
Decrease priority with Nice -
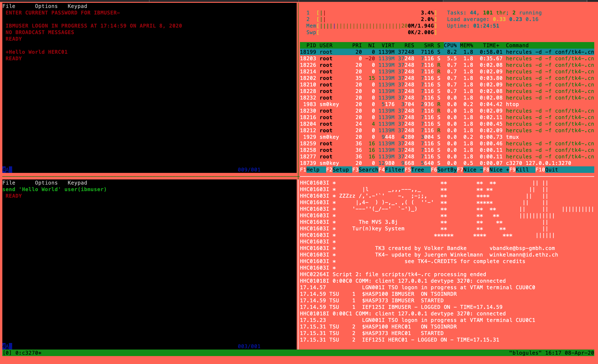(x=470, y=170)
